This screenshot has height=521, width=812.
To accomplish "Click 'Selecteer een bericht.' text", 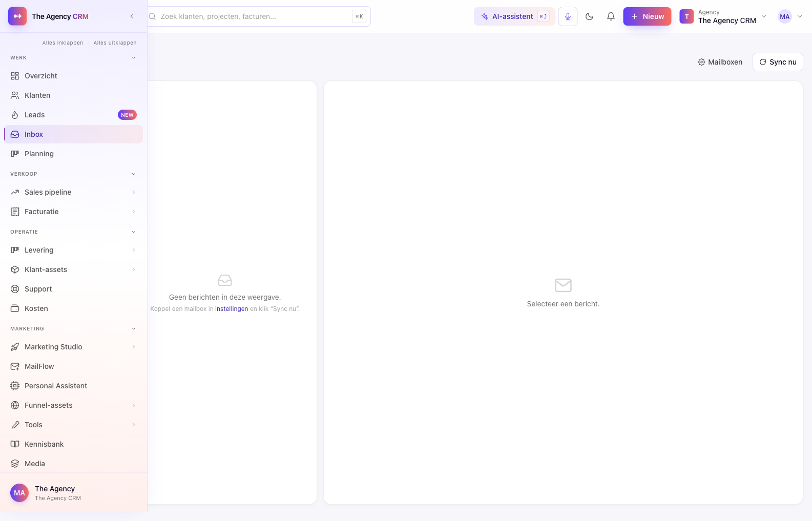I will [x=563, y=304].
